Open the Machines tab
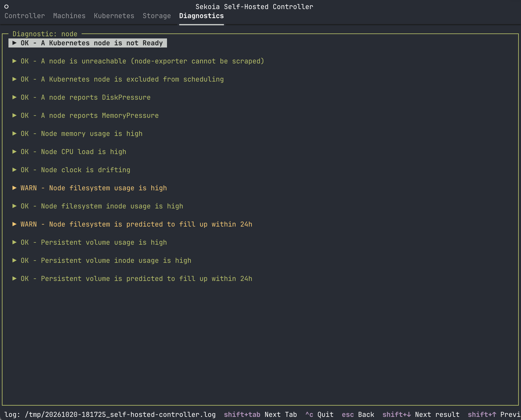Image resolution: width=521 pixels, height=420 pixels. 69,16
